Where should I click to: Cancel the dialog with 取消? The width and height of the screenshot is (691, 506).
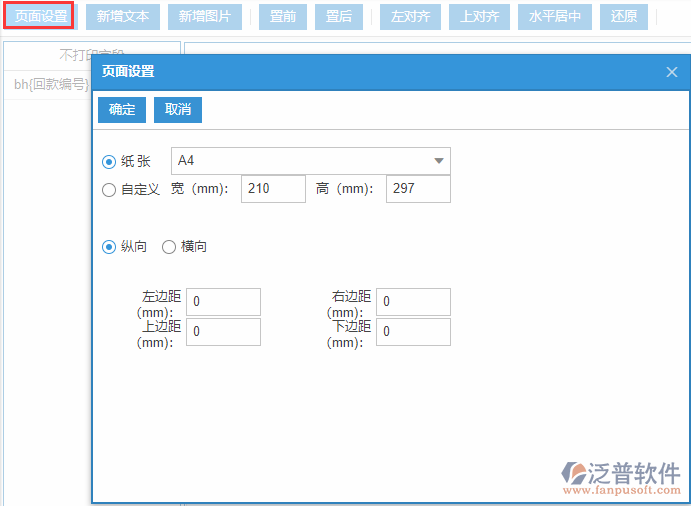178,110
